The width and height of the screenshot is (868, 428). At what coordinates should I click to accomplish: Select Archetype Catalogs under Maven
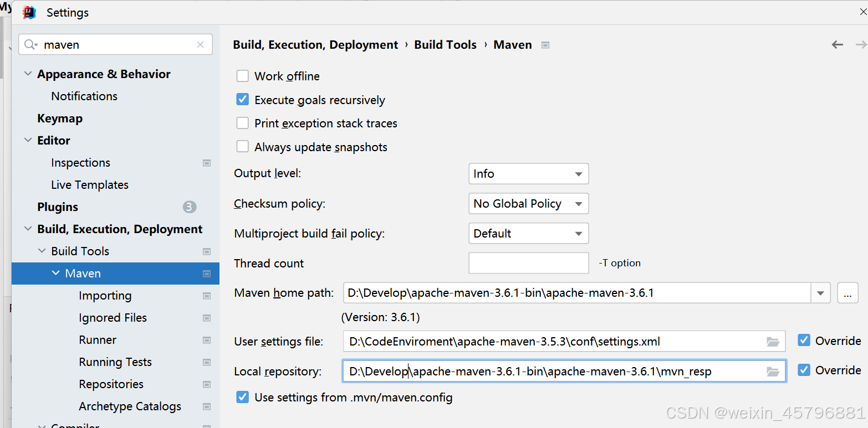[x=130, y=406]
